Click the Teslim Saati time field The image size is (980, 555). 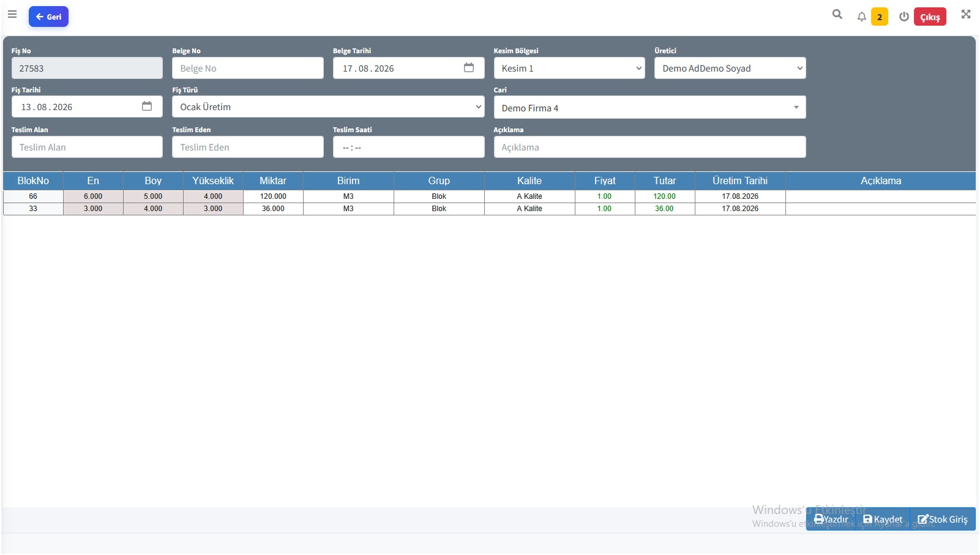coord(408,147)
